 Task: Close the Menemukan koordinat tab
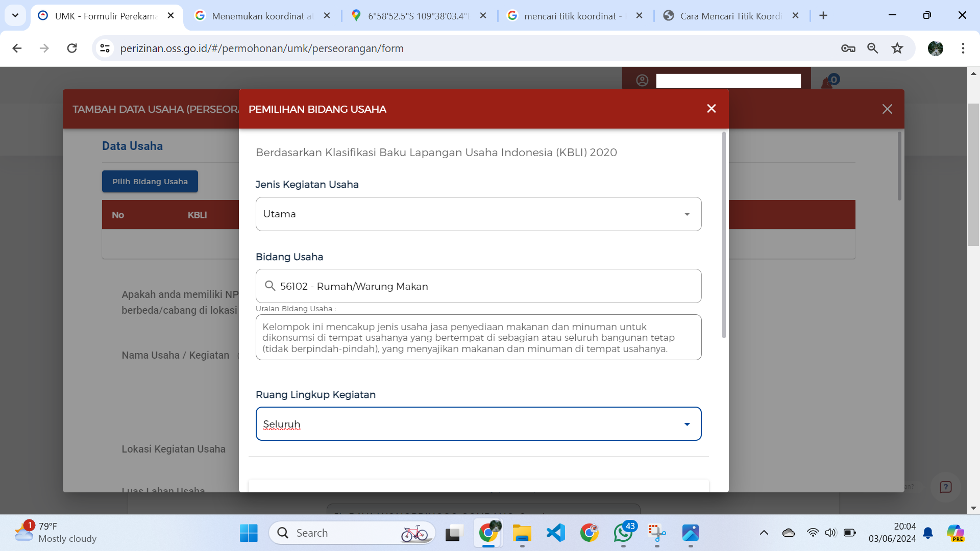[x=327, y=16]
